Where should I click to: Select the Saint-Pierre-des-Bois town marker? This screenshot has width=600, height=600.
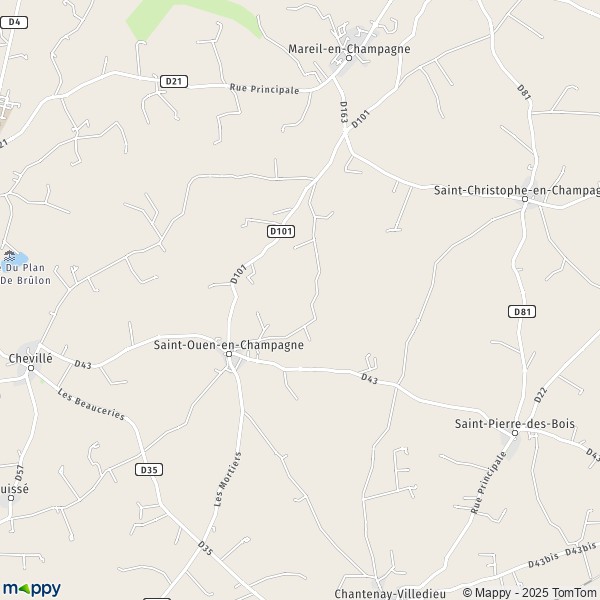[x=515, y=433]
